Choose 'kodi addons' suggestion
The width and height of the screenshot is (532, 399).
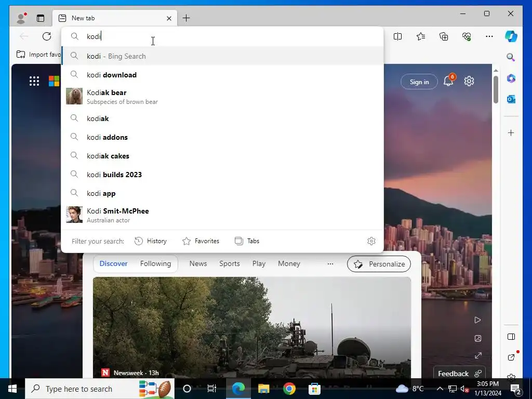(x=222, y=137)
